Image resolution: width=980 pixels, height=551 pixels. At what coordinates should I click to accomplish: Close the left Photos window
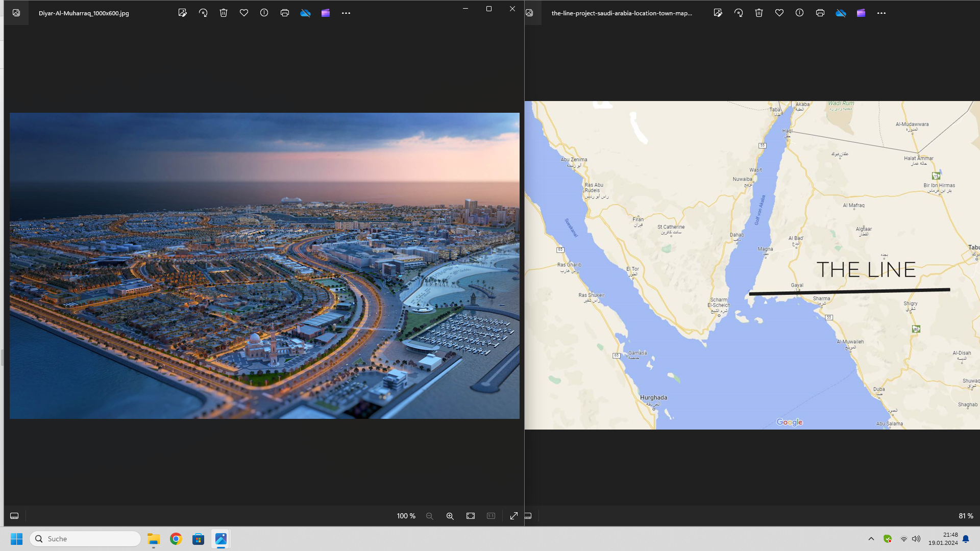pos(512,9)
